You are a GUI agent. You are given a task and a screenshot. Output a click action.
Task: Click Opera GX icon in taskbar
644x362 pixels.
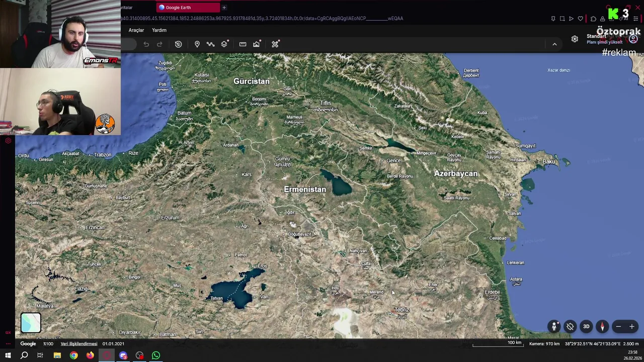(x=107, y=355)
